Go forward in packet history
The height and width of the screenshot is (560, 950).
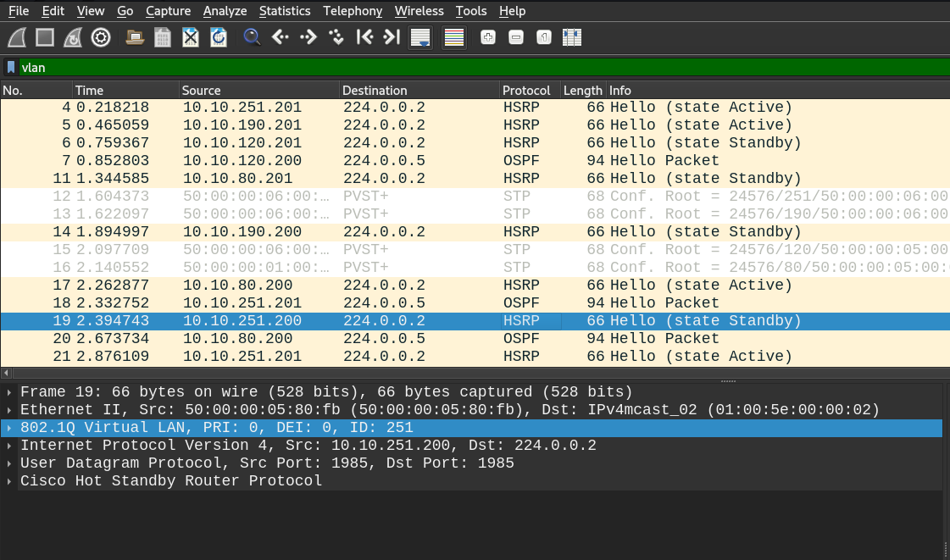(308, 37)
